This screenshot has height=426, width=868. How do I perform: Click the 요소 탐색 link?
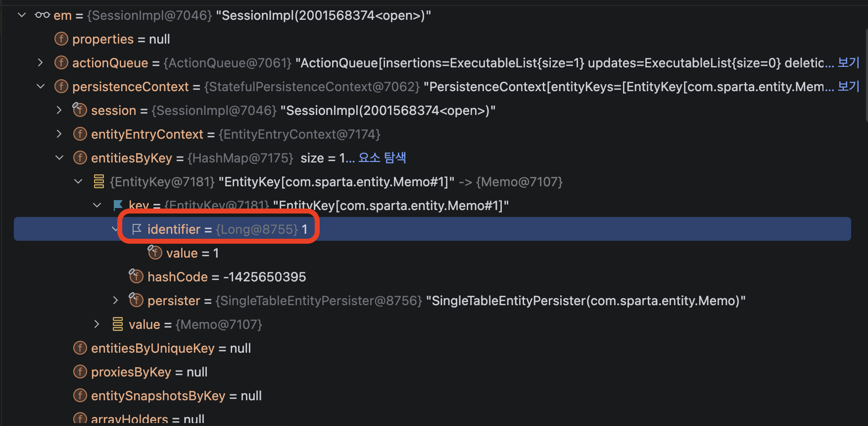[382, 158]
